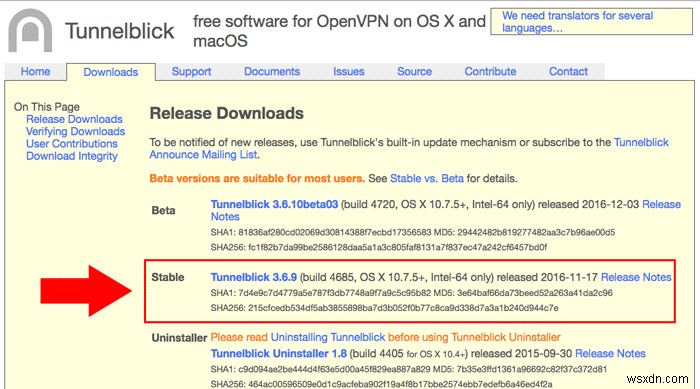Viewport: 700px width, 389px height.
Task: Click the 'On This Page' sidebar heading
Action: click(46, 107)
